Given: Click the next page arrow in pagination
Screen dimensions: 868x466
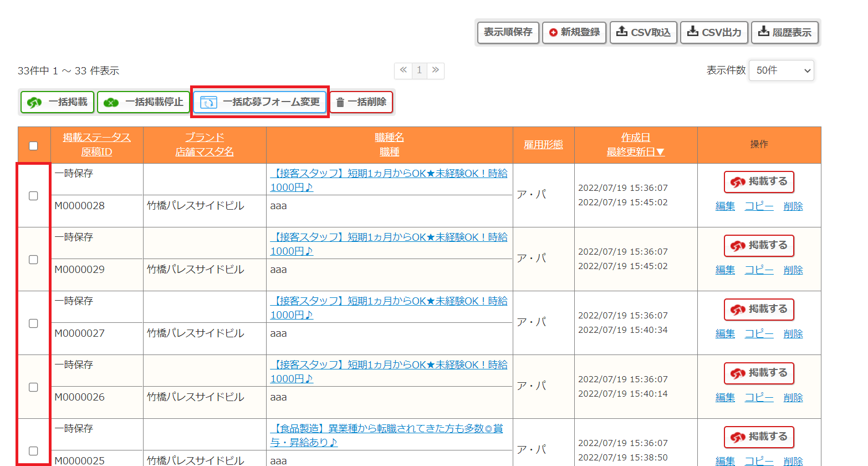Looking at the screenshot, I should coord(435,70).
